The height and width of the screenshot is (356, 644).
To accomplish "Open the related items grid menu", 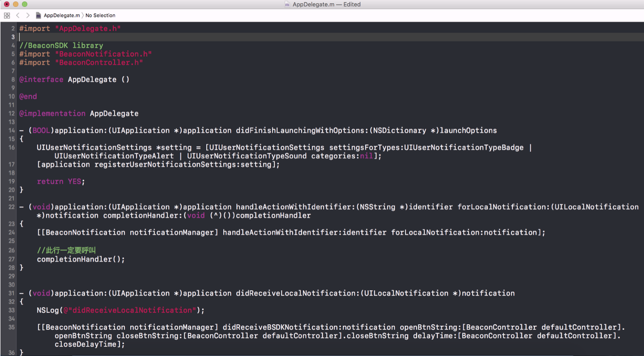I will pos(6,15).
